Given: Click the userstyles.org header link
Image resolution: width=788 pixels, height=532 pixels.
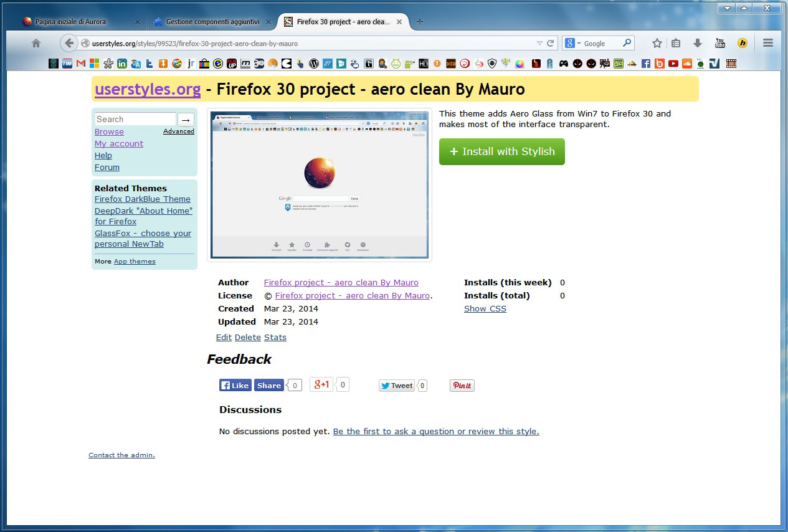Looking at the screenshot, I should click(x=148, y=89).
